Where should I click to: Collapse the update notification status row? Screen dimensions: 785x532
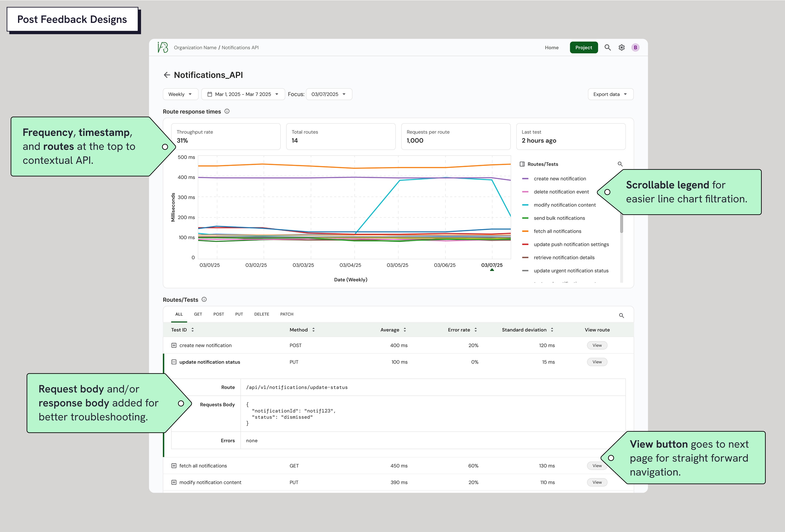[174, 362]
